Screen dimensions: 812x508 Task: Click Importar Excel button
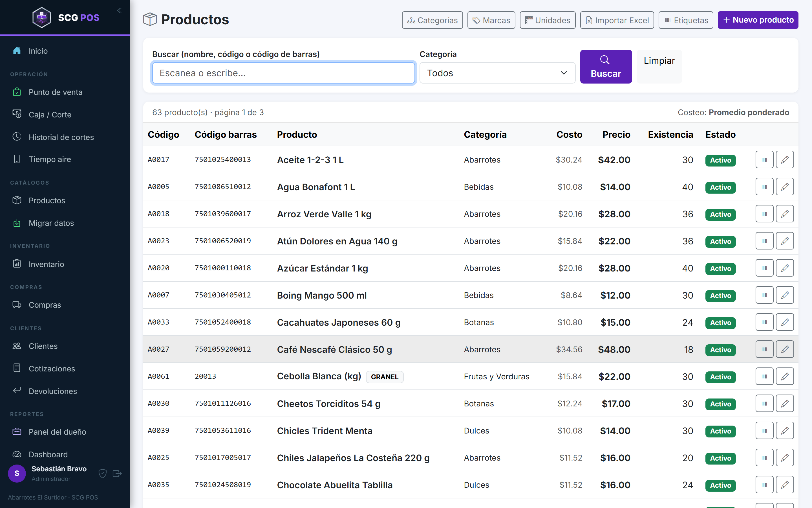pos(617,20)
